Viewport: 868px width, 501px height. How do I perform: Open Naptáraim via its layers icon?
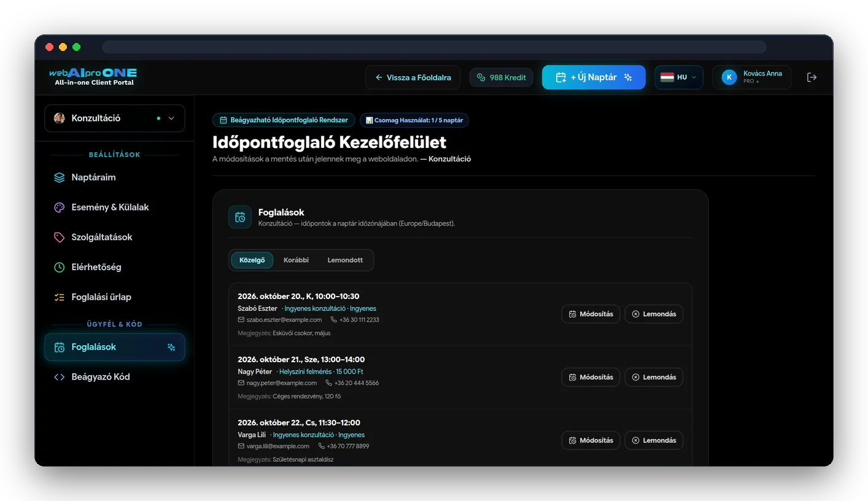60,177
